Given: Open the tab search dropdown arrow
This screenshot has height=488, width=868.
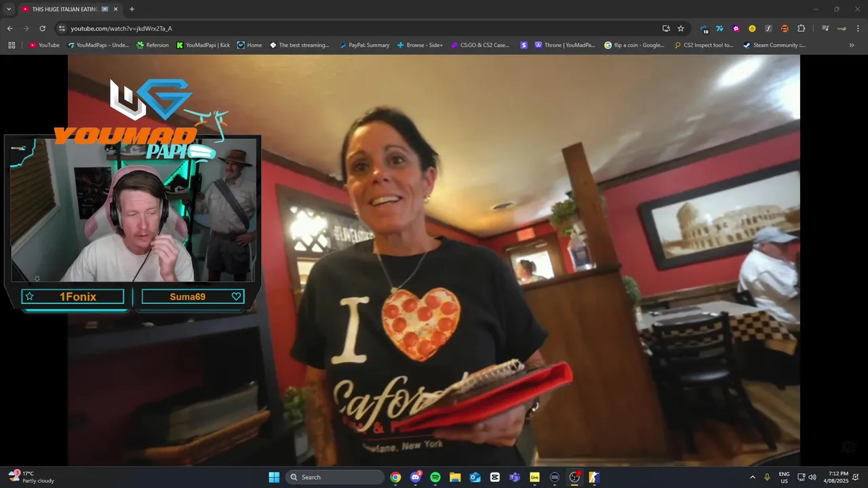Looking at the screenshot, I should [x=9, y=9].
